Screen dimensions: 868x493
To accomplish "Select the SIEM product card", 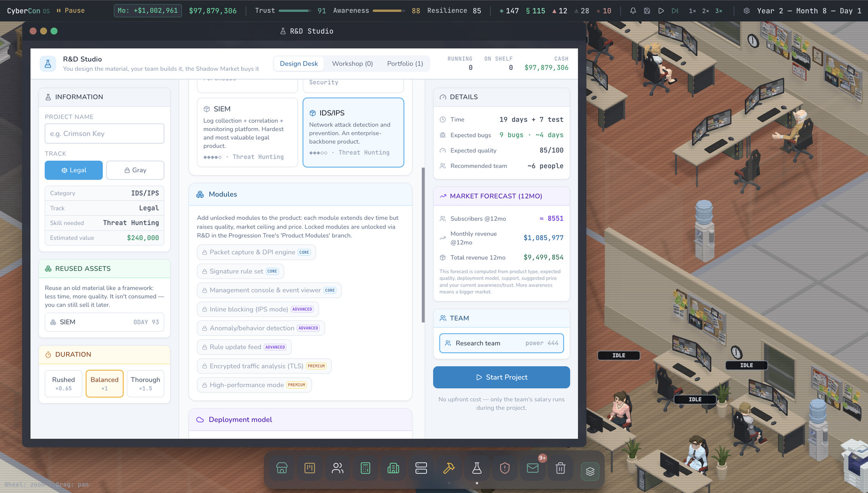I will (247, 132).
